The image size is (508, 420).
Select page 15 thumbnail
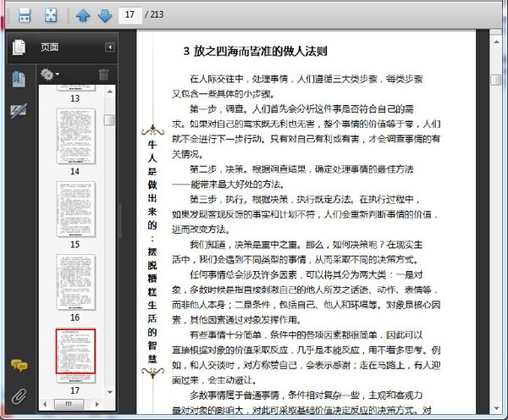click(76, 209)
